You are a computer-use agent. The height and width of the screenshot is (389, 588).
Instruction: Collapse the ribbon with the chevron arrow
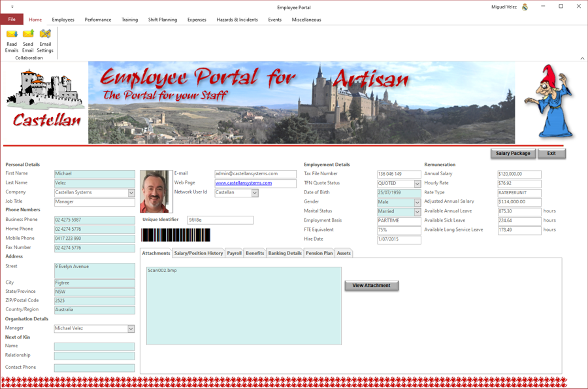pyautogui.click(x=582, y=59)
